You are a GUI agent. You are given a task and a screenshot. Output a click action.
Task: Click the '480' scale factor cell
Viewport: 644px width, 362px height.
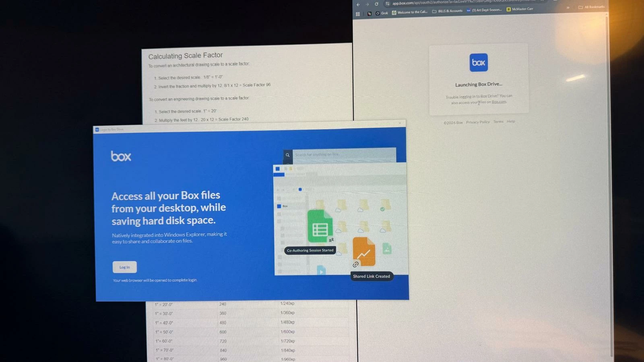[223, 323]
